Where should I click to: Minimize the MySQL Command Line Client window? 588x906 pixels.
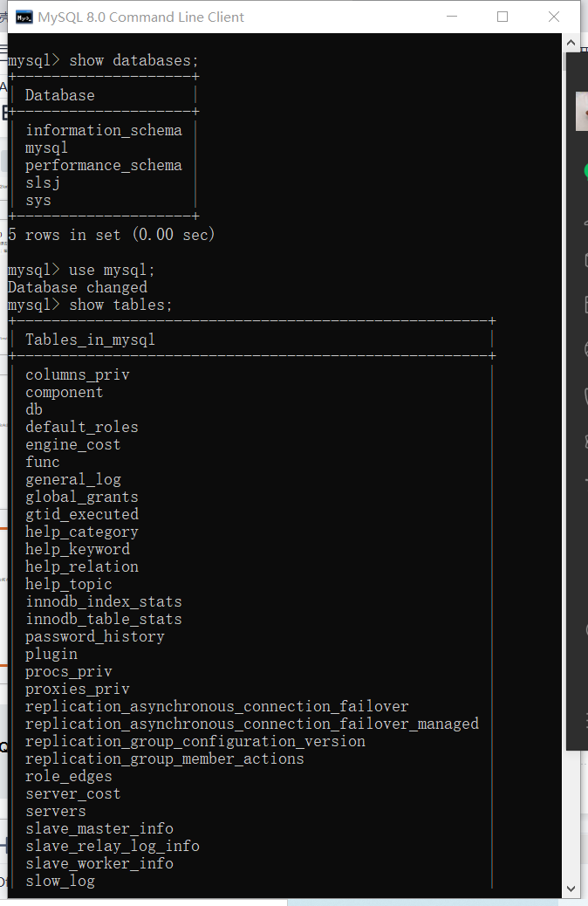click(452, 17)
